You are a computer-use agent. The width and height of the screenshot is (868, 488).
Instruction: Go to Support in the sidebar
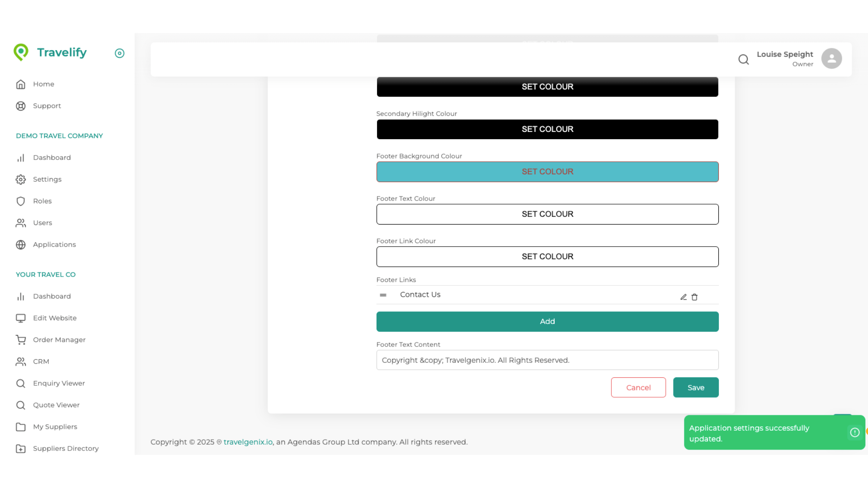point(47,106)
